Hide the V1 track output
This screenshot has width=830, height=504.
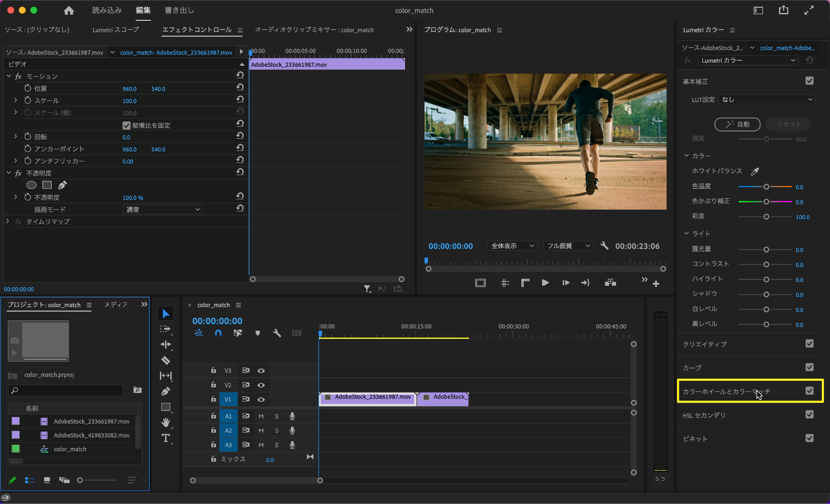pyautogui.click(x=261, y=399)
